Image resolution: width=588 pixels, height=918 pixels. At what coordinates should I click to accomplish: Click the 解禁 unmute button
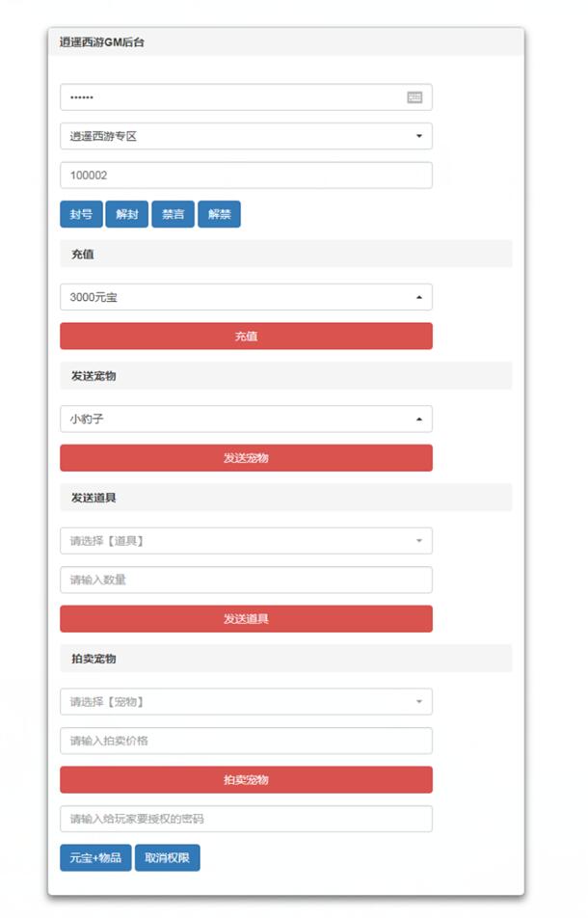coord(219,214)
